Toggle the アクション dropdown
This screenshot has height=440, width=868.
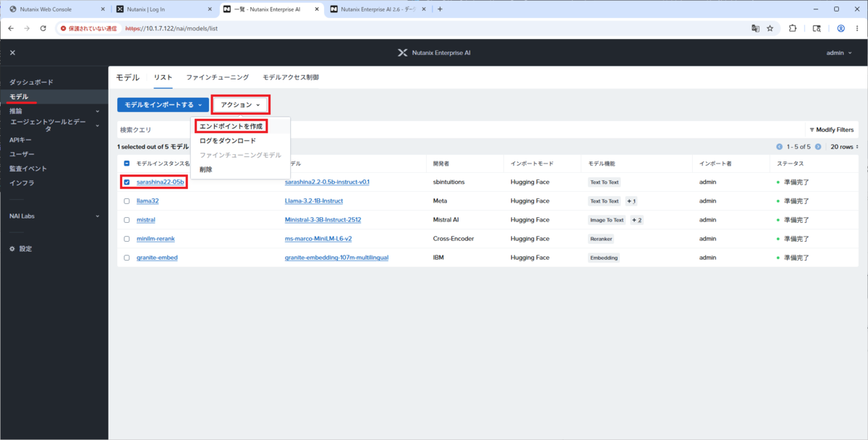click(x=241, y=105)
